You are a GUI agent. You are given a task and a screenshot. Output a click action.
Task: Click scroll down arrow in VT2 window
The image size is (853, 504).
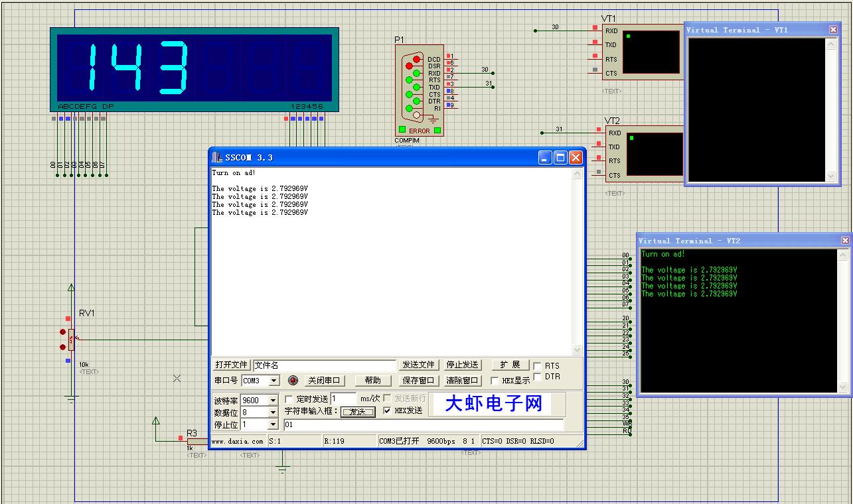pos(843,387)
